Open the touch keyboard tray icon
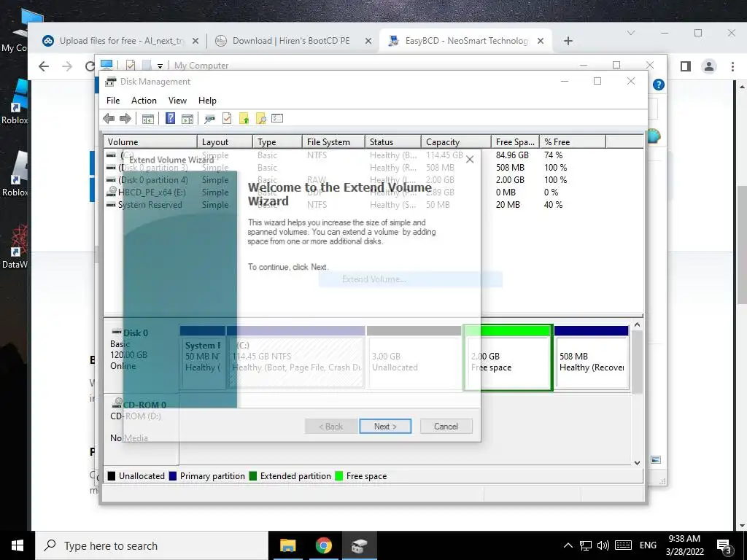Image resolution: width=747 pixels, height=560 pixels. click(623, 545)
